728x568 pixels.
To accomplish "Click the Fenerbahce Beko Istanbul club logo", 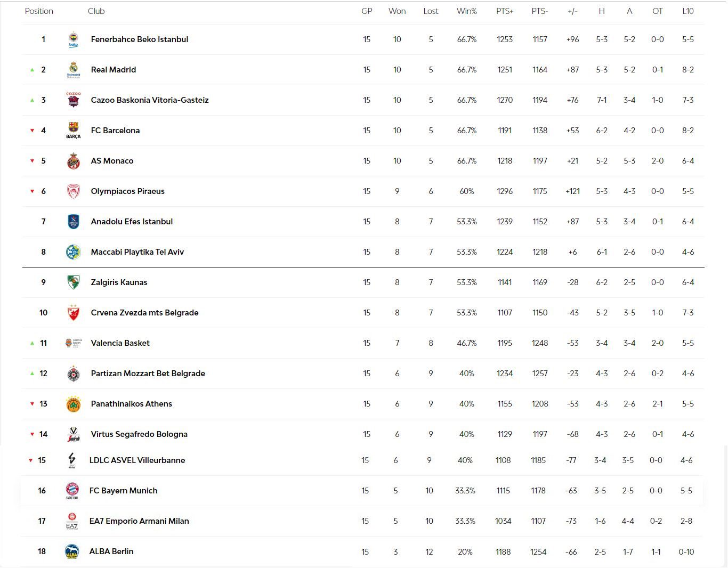I will pos(74,39).
